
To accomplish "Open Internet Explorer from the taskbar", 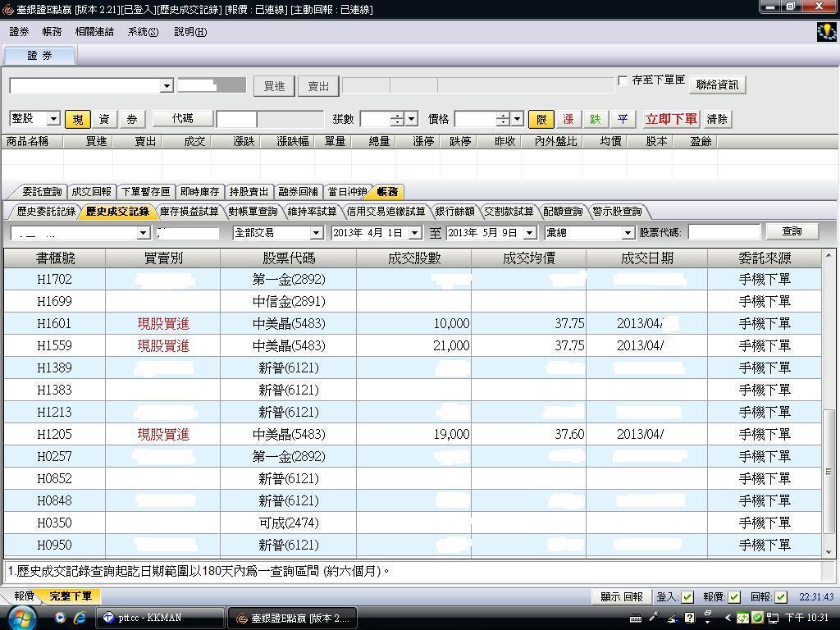I will point(80,618).
